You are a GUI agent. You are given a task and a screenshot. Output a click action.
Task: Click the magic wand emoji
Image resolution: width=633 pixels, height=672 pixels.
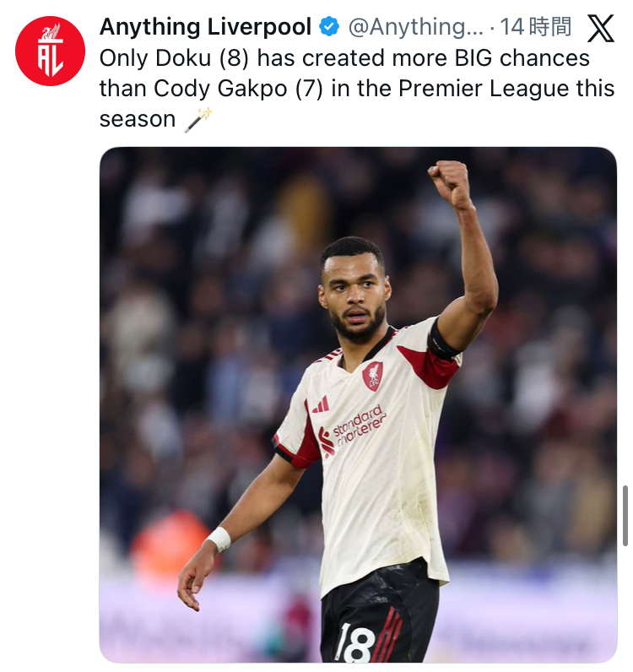click(x=197, y=119)
